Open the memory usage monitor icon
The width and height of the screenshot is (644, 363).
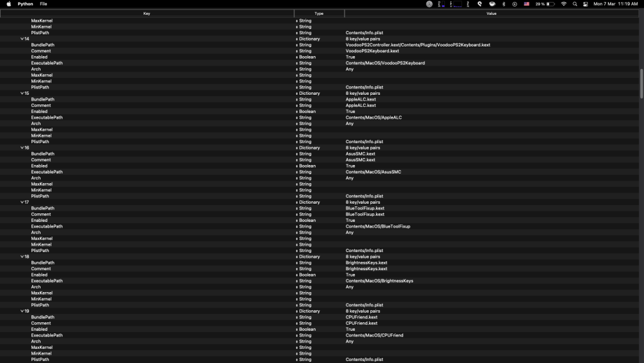tap(441, 4)
